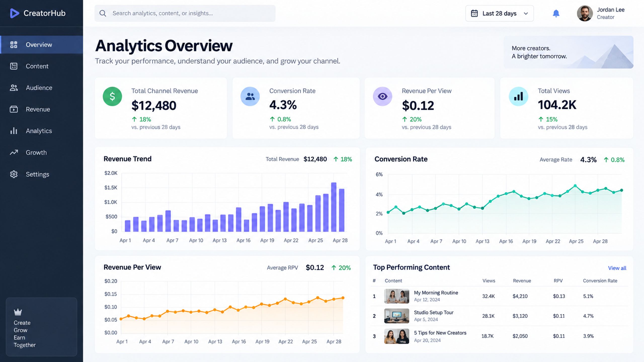Click 5 Tips for New Creators thumbnail
Screen dimensions: 644x362
tap(396, 336)
